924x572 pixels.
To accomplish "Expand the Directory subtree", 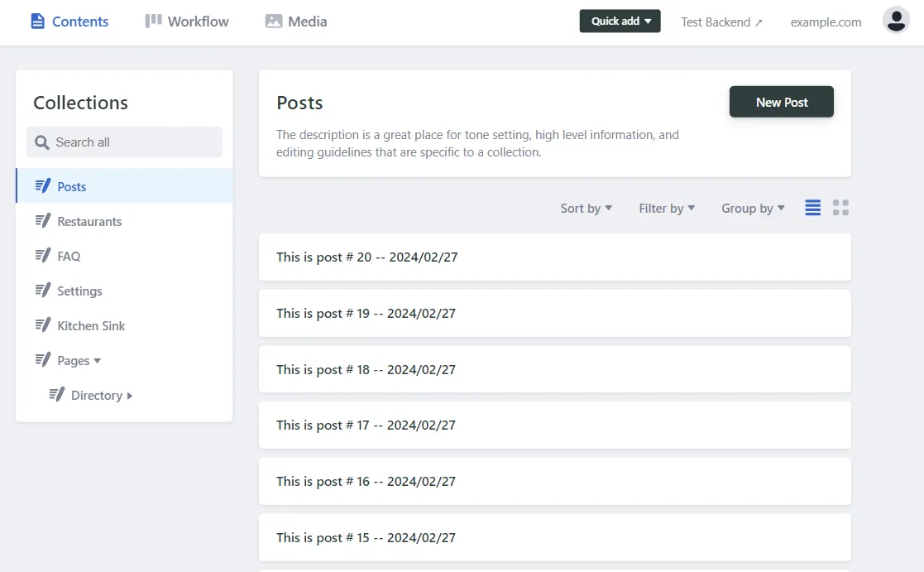I will pos(130,395).
